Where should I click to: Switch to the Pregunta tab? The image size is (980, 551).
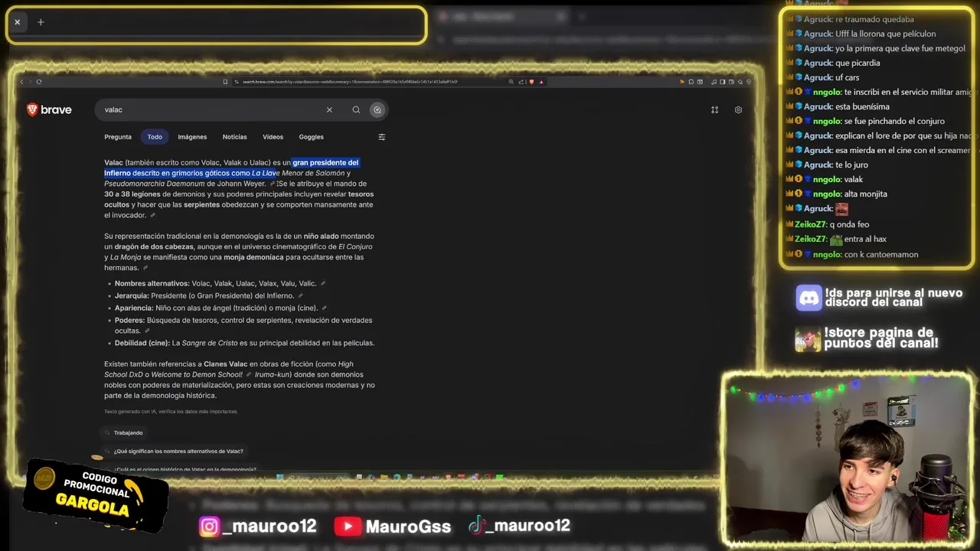(118, 137)
